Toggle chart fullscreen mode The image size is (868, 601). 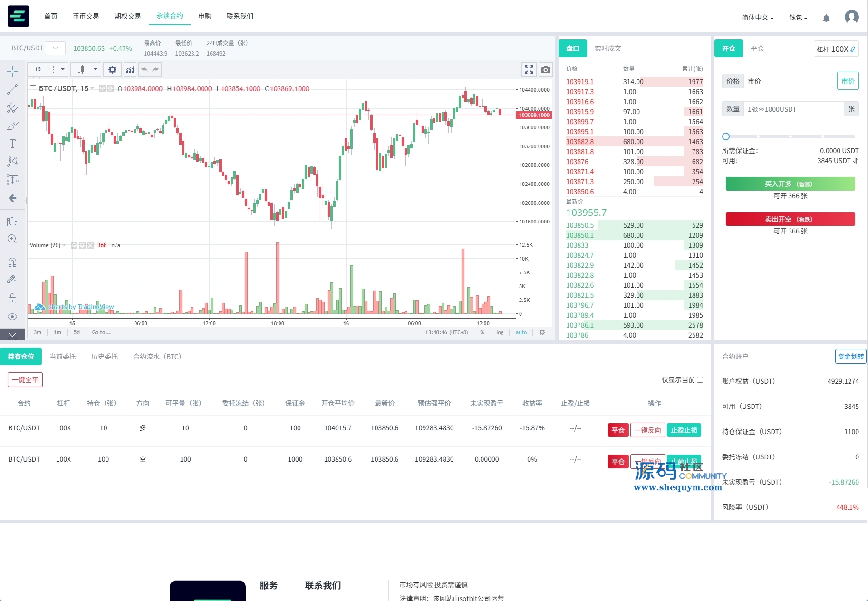[529, 69]
